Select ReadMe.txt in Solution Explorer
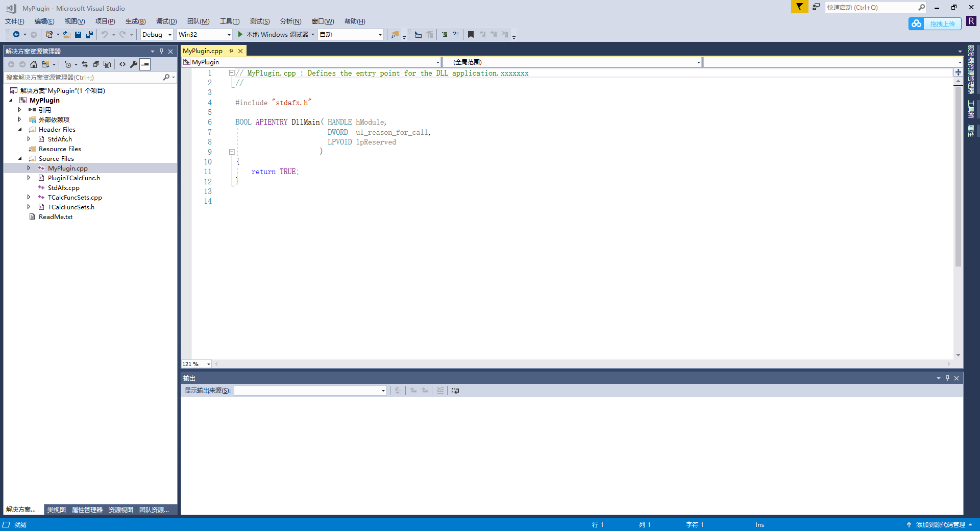Screen dimensions: 980x531 [56, 217]
